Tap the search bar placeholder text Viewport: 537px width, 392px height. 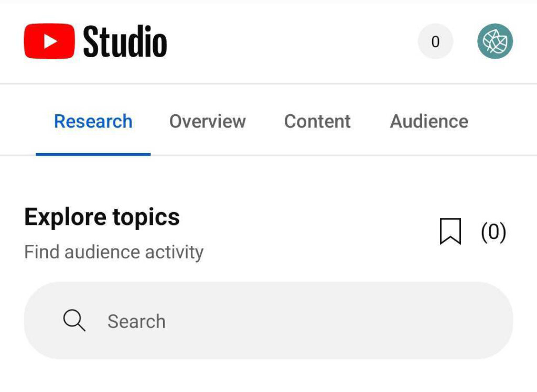136,321
